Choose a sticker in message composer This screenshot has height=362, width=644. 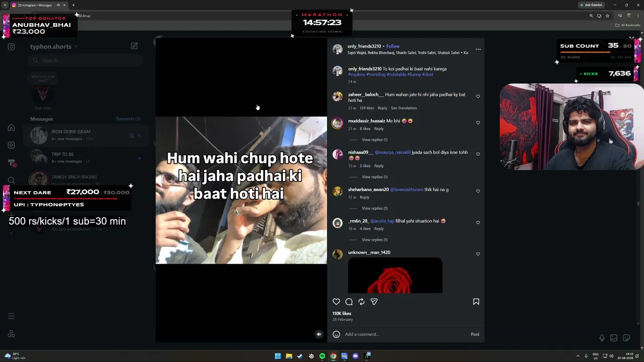626,338
